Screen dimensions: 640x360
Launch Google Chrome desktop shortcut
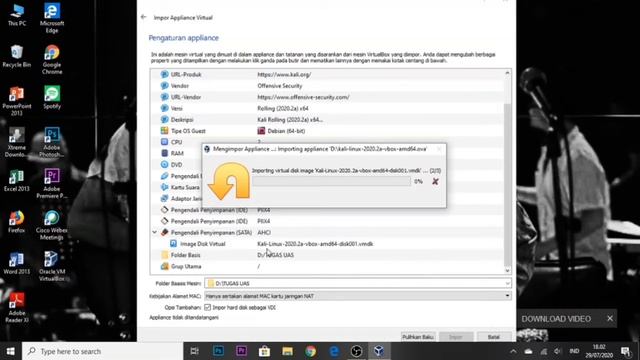point(52,59)
